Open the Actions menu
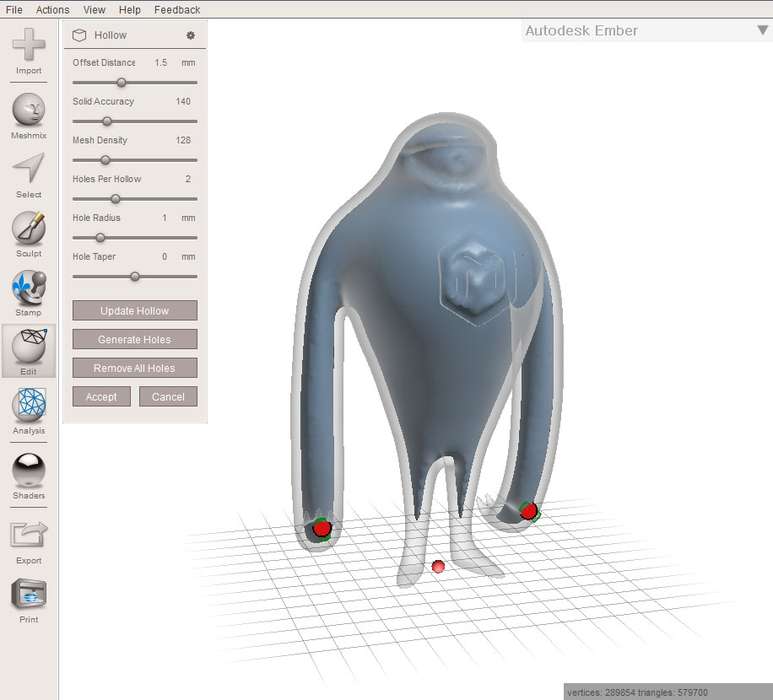The width and height of the screenshot is (773, 700). (x=53, y=9)
